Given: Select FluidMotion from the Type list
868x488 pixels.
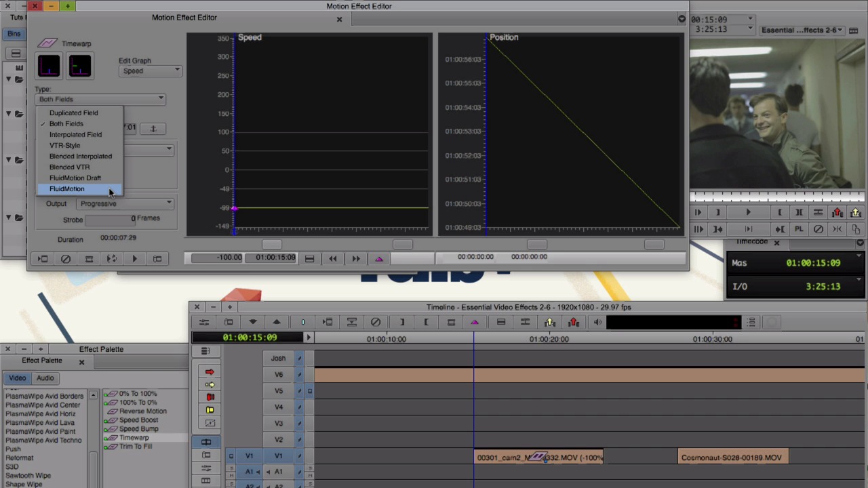Looking at the screenshot, I should click(x=67, y=189).
